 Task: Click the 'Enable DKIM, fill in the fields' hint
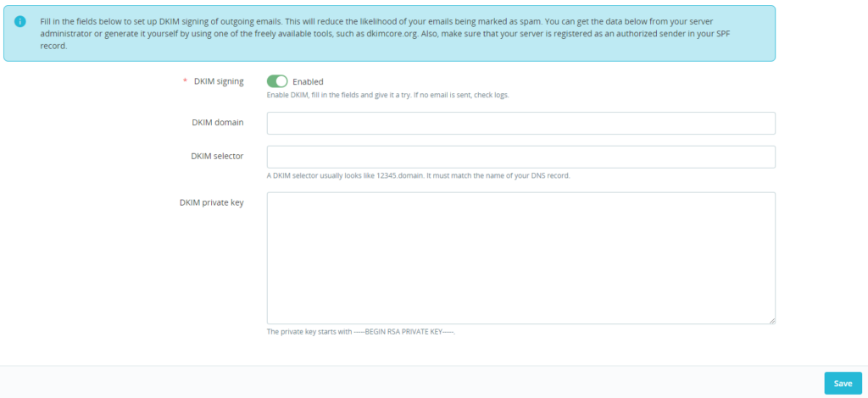coord(387,95)
